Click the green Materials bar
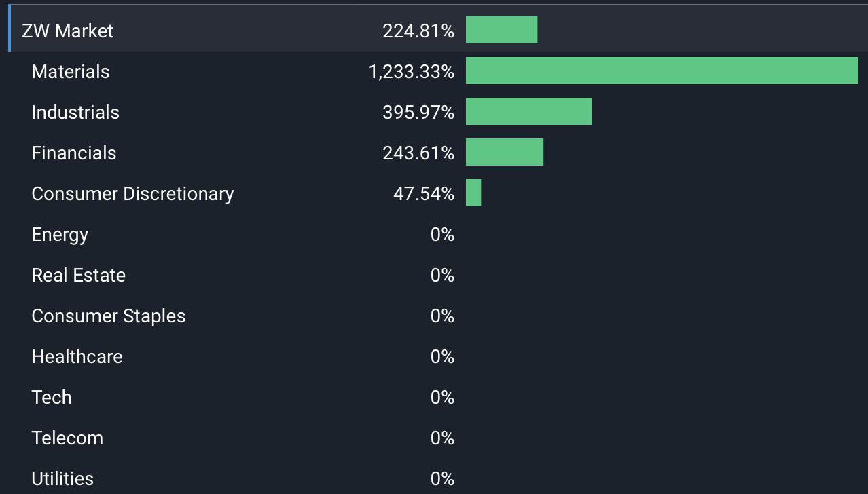 pyautogui.click(x=662, y=71)
